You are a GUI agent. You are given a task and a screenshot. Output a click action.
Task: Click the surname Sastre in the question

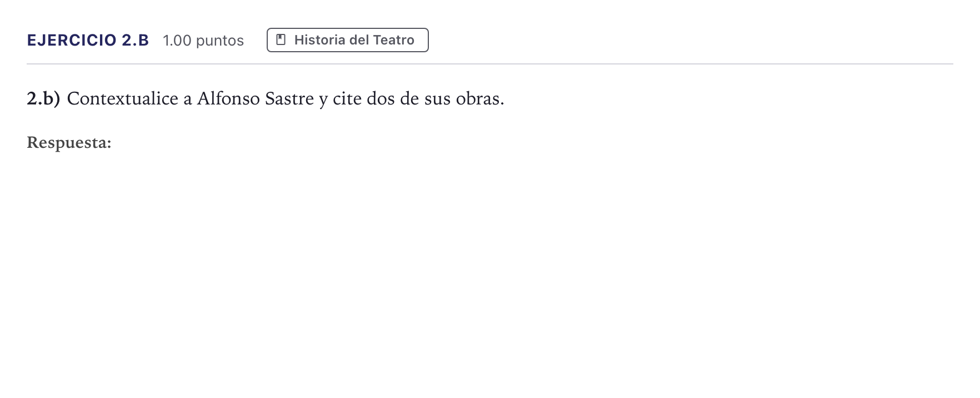tap(289, 98)
